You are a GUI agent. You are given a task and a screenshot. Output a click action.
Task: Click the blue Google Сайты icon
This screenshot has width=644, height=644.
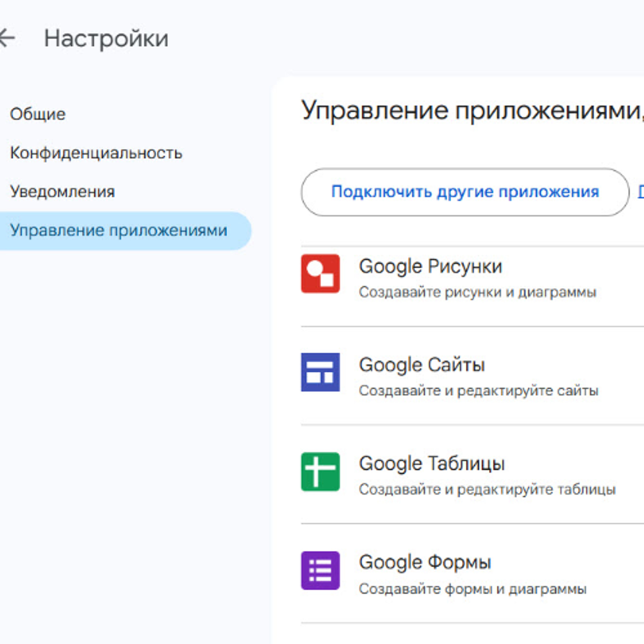click(320, 372)
